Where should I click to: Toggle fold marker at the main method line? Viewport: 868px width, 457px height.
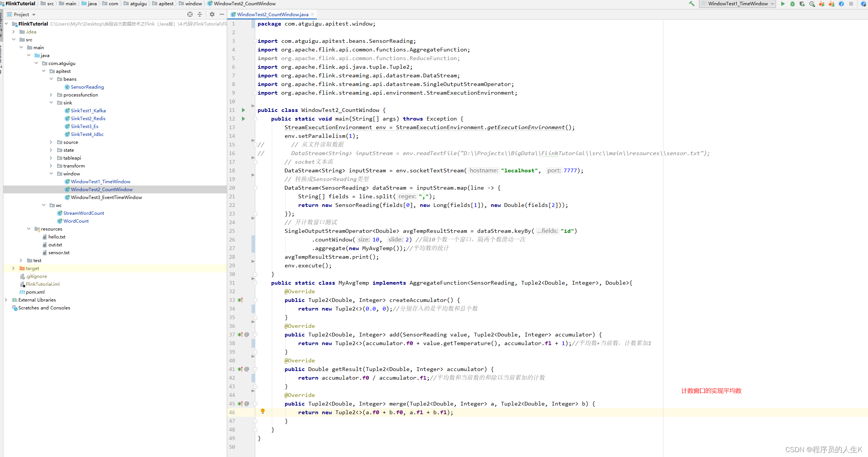click(255, 119)
